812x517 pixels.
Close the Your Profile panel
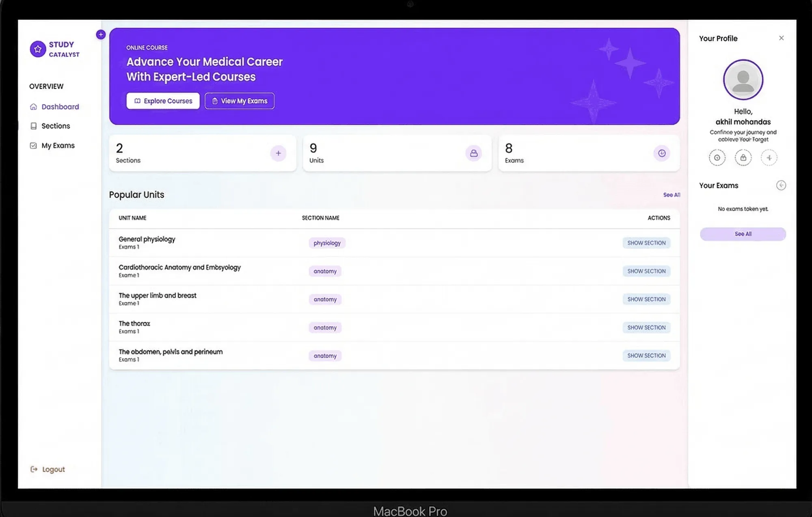point(781,38)
